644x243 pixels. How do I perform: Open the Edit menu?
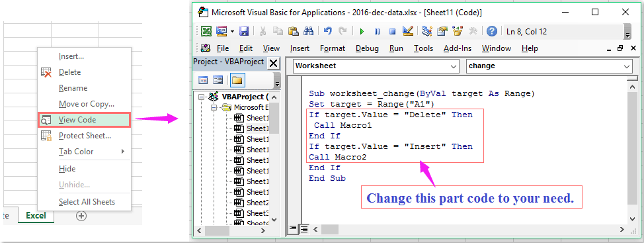245,48
